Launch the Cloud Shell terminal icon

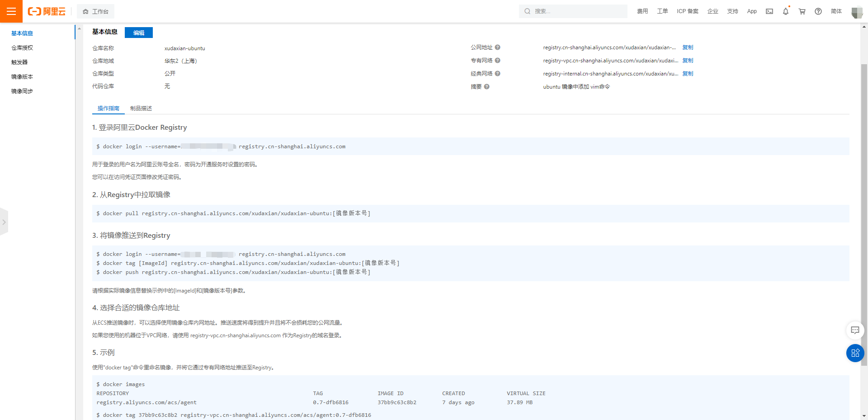pyautogui.click(x=769, y=11)
